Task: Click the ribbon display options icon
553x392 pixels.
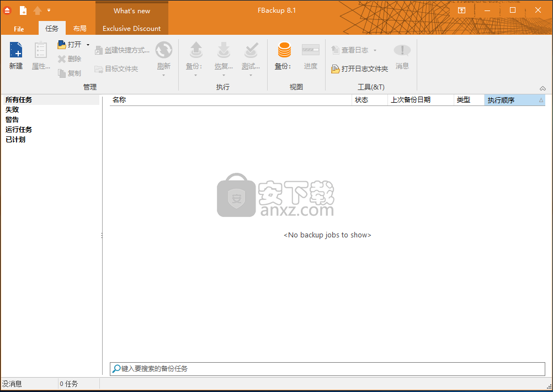Action: coord(461,10)
